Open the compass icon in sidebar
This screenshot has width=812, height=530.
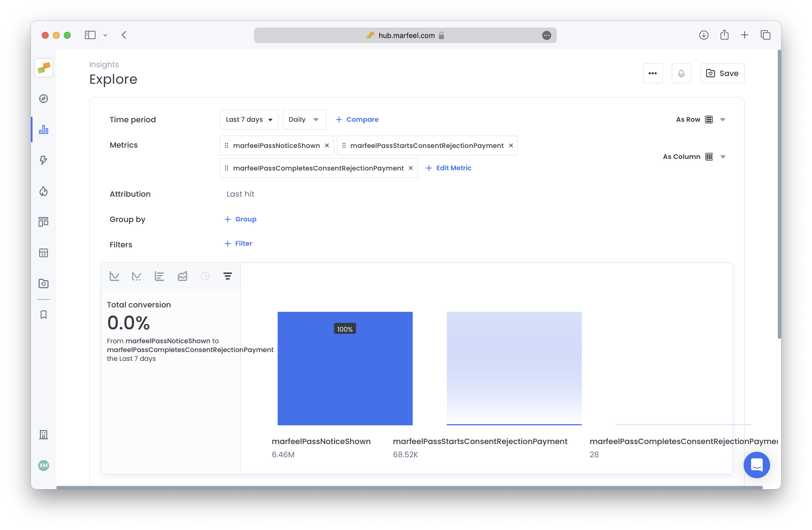tap(44, 99)
